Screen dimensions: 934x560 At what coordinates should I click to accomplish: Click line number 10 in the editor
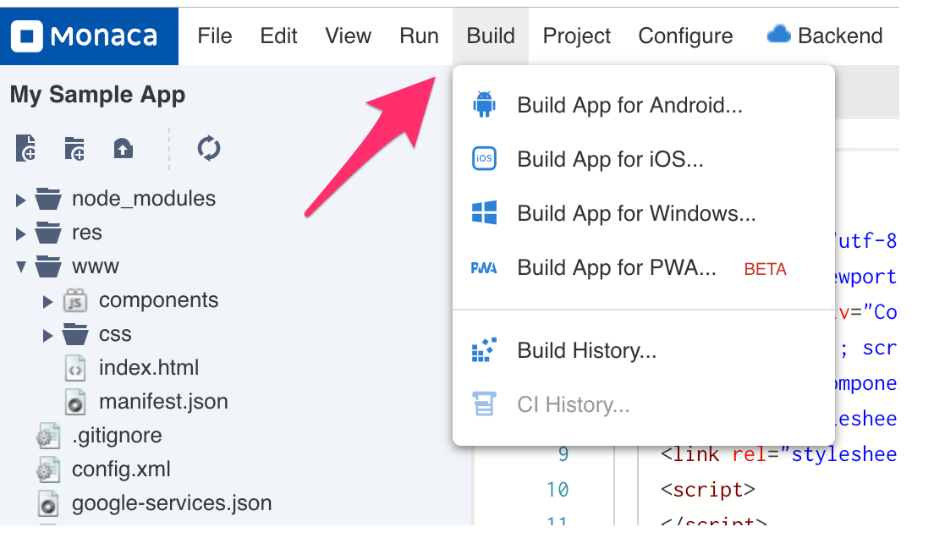(558, 490)
